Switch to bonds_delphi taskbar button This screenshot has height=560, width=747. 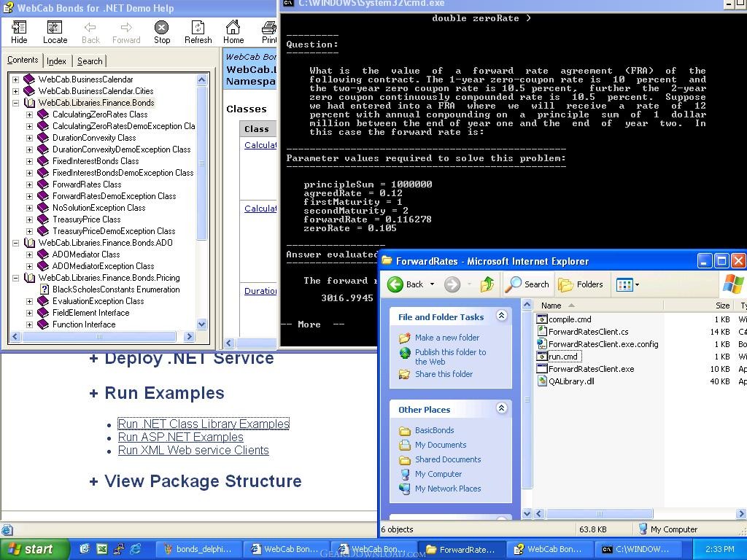click(198, 550)
